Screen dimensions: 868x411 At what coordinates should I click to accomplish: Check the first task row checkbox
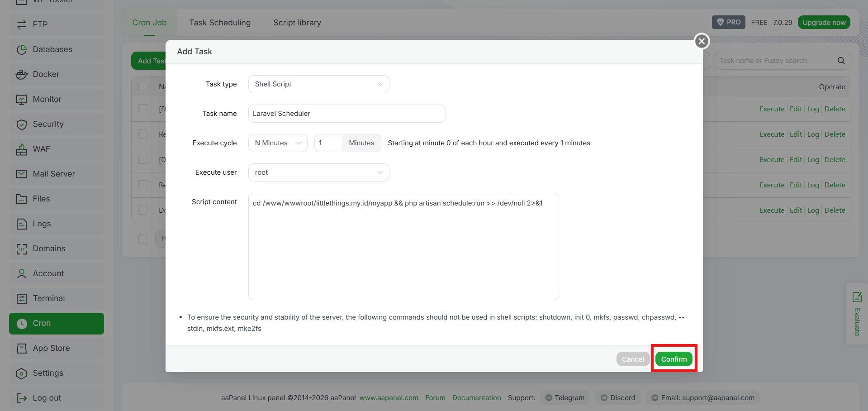[x=143, y=109]
